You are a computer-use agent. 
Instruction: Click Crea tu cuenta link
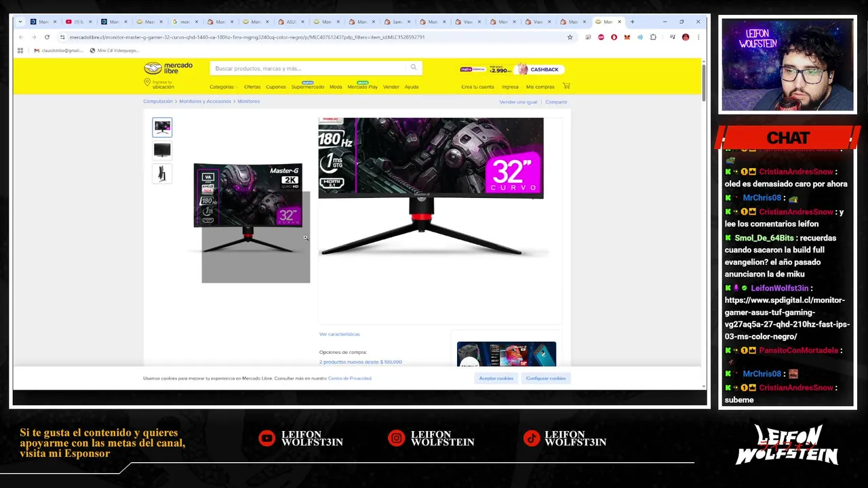click(x=477, y=87)
